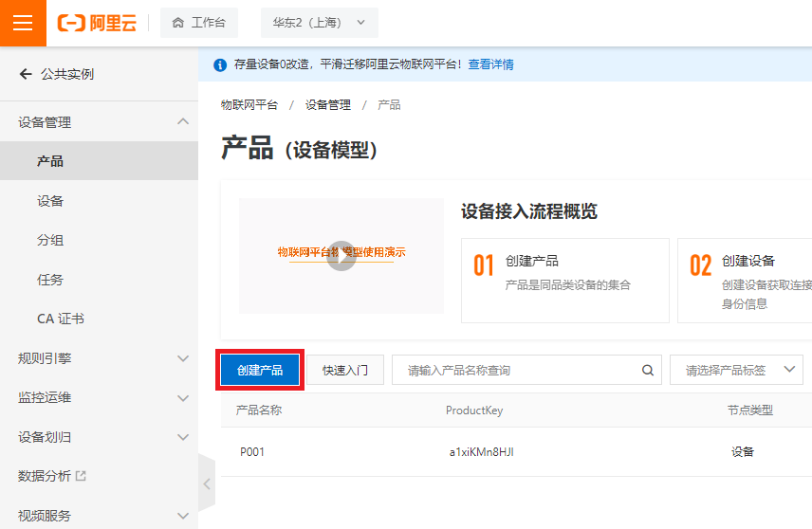The image size is (812, 529).
Task: Click the 01 创建产品 step card
Action: (565, 281)
